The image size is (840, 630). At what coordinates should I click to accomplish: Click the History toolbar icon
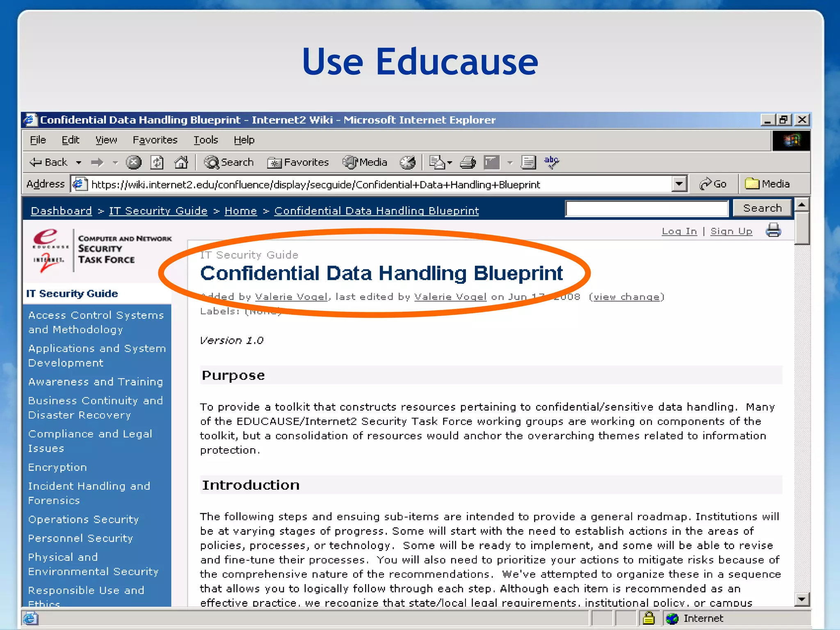coord(407,162)
